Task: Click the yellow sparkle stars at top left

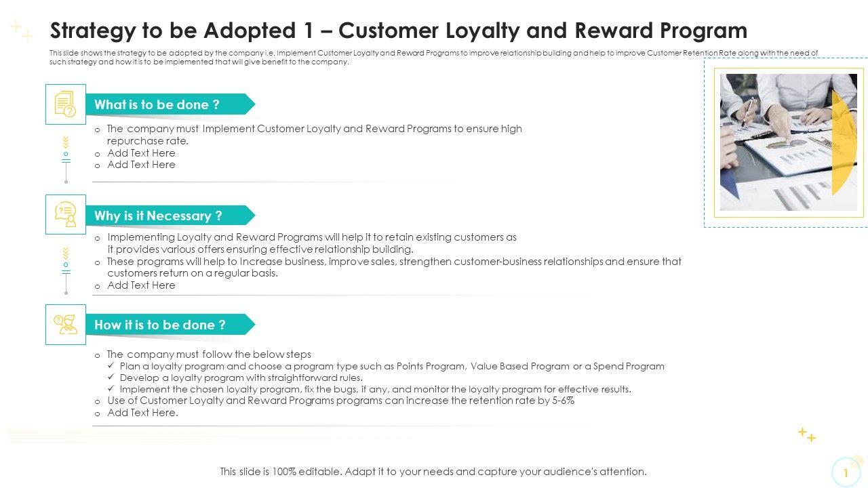Action: [x=22, y=30]
